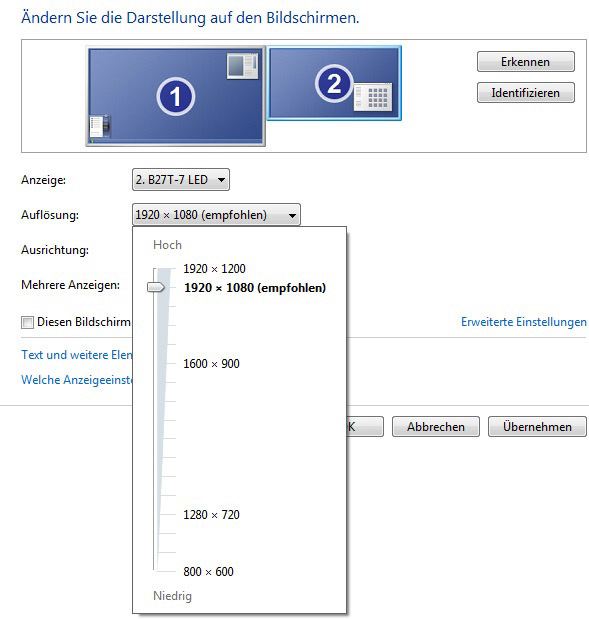Click the Übernehmen button

tap(537, 427)
